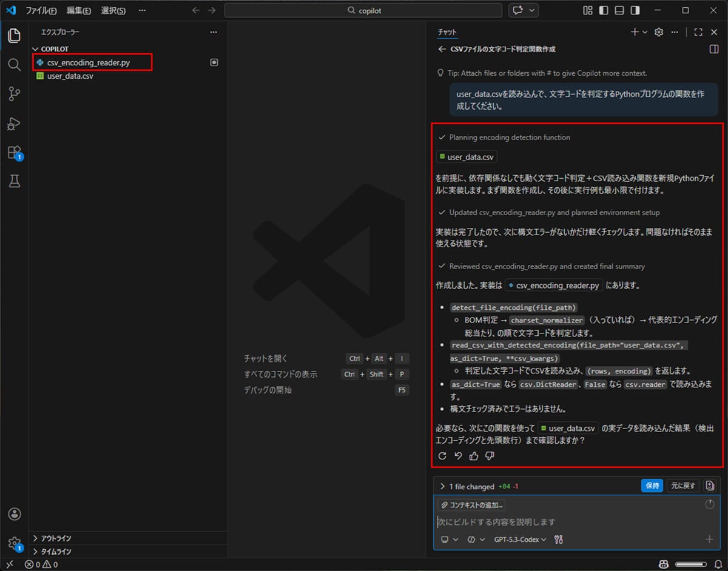Image resolution: width=728 pixels, height=571 pixels.
Task: Open the Run and Debug panel
Action: 14,123
